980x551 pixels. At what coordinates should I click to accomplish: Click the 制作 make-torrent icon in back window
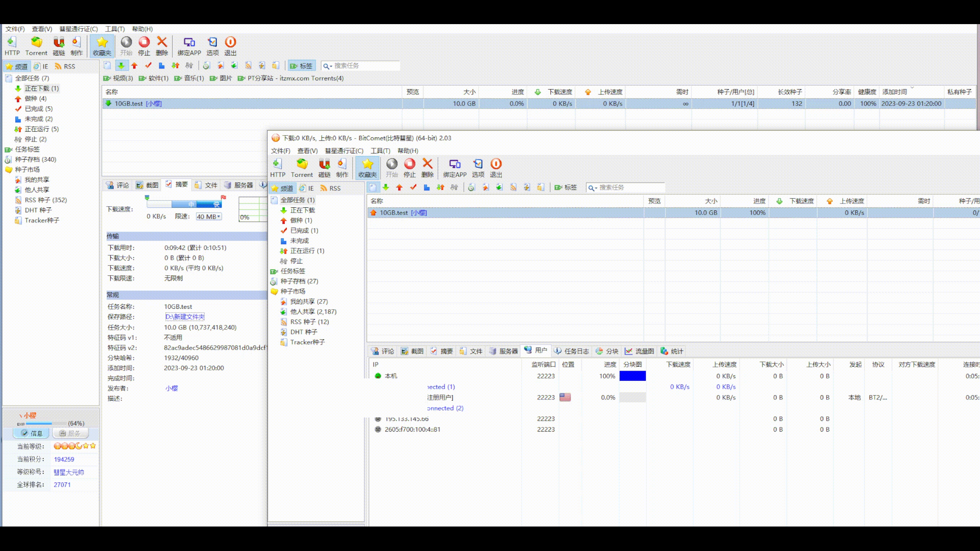pos(77,46)
